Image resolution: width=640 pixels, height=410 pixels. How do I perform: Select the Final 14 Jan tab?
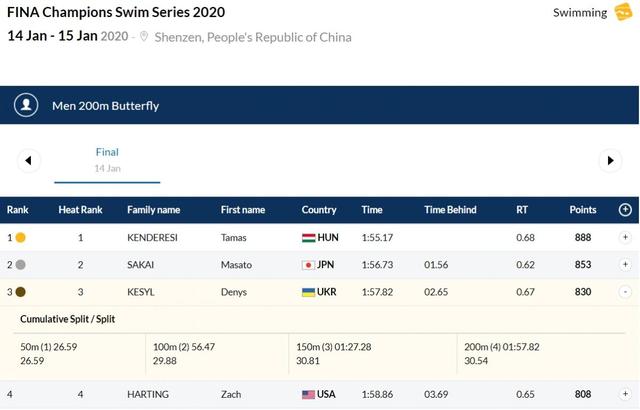[107, 160]
